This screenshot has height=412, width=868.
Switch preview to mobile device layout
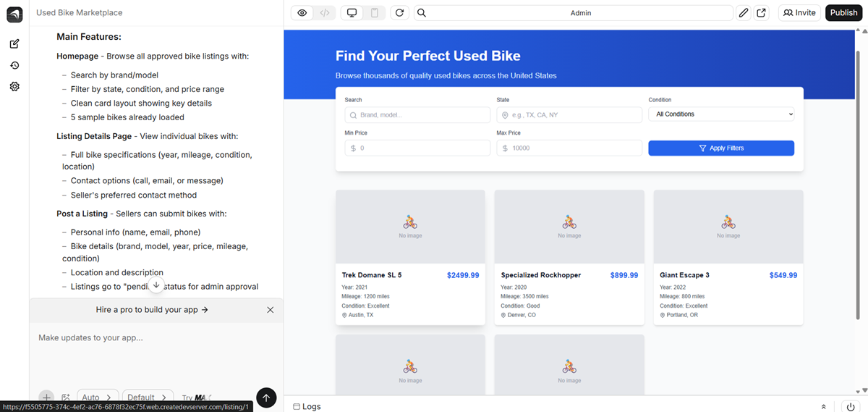pos(374,13)
